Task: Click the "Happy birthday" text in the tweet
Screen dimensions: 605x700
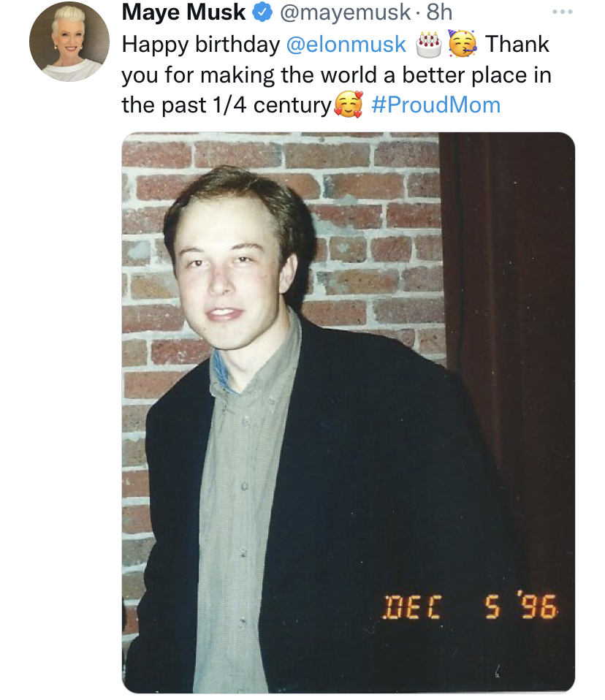Action: (x=201, y=45)
